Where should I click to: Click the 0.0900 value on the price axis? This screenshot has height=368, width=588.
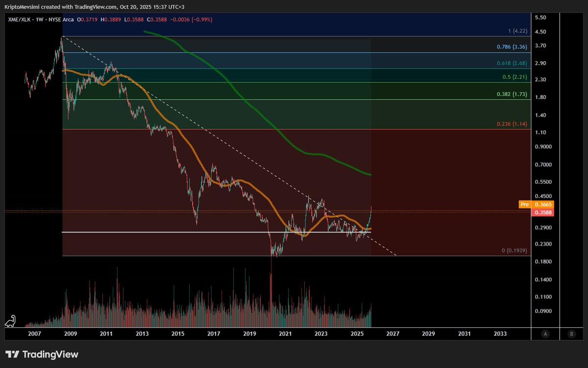pyautogui.click(x=542, y=311)
